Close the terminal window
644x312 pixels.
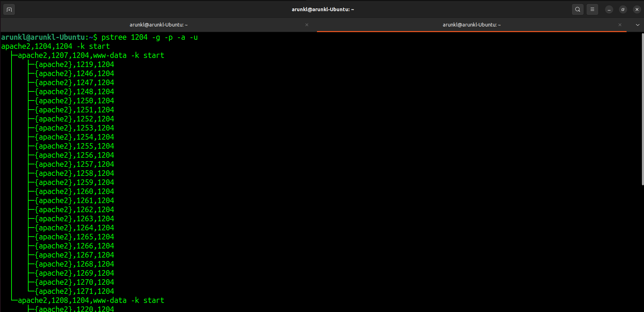pos(637,9)
